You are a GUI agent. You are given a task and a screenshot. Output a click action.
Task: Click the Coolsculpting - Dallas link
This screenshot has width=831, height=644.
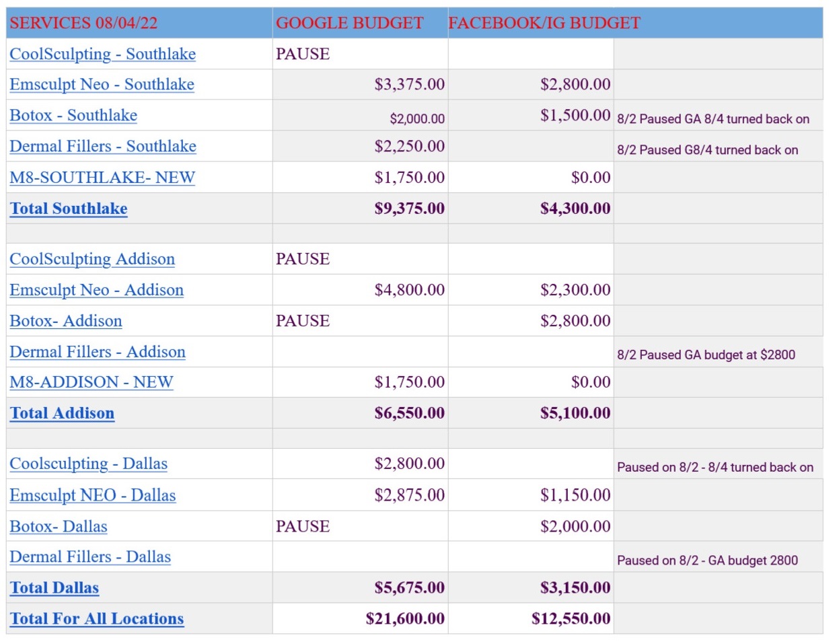(88, 464)
